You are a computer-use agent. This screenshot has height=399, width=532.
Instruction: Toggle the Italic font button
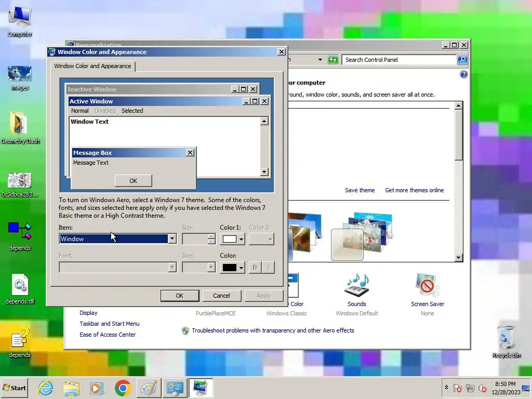[x=269, y=268]
